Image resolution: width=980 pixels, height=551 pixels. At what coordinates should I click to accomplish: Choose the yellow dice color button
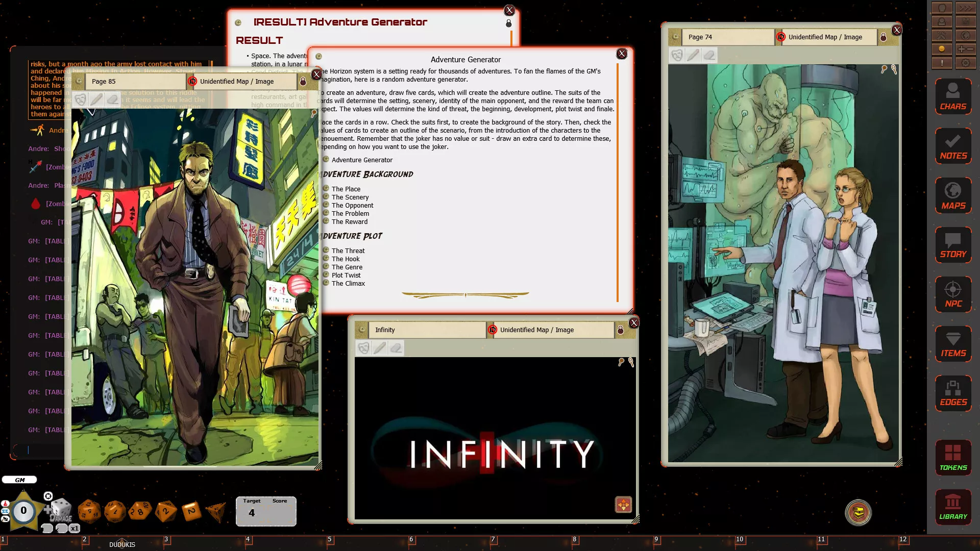[x=942, y=49]
